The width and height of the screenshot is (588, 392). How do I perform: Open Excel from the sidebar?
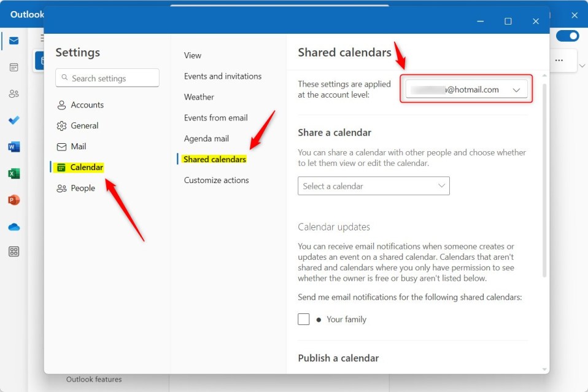point(14,174)
